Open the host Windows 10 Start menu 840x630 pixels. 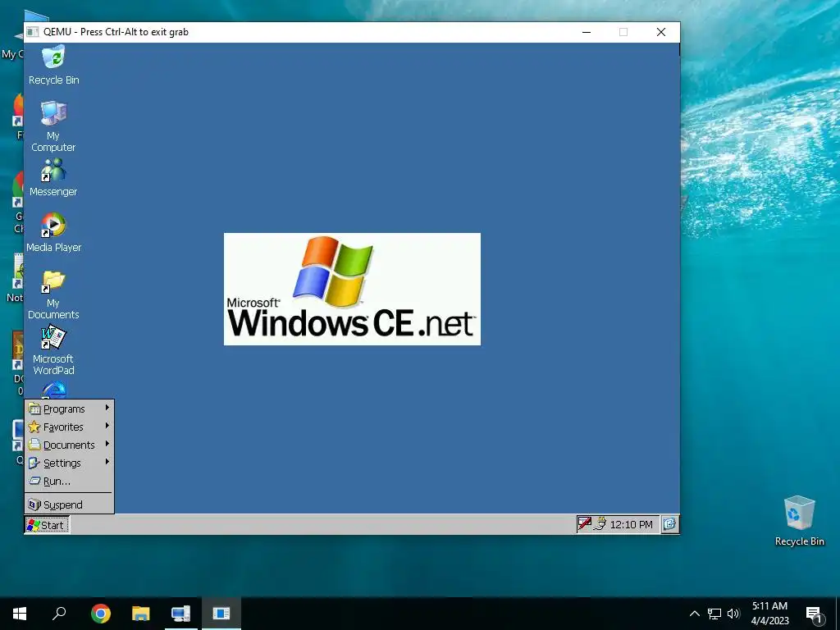click(20, 614)
